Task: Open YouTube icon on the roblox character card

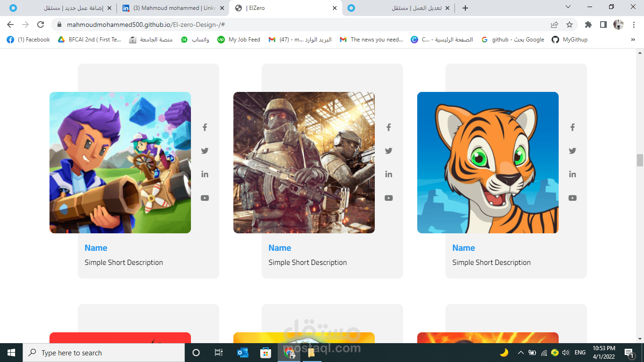Action: (x=205, y=198)
